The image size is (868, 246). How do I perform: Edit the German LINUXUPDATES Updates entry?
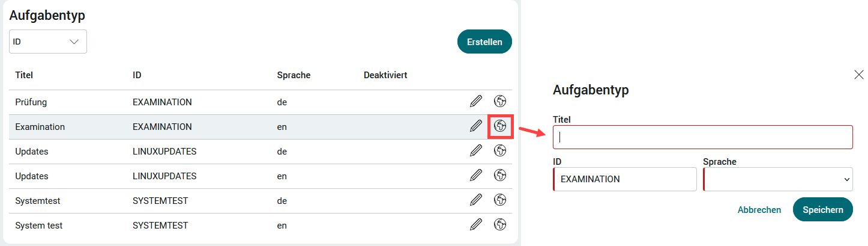point(476,150)
